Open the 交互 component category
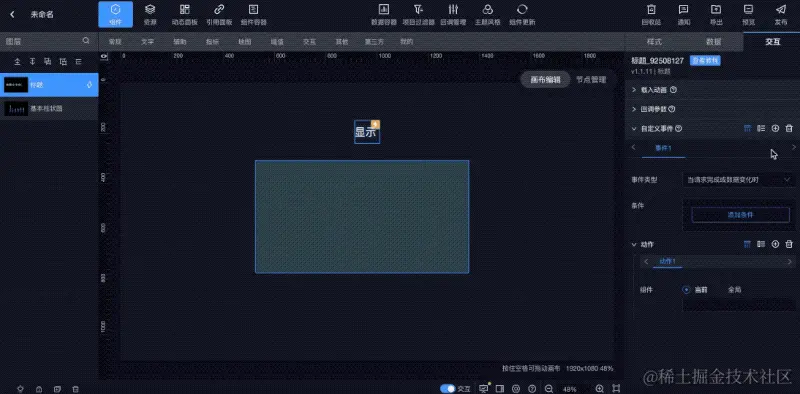 pos(310,42)
